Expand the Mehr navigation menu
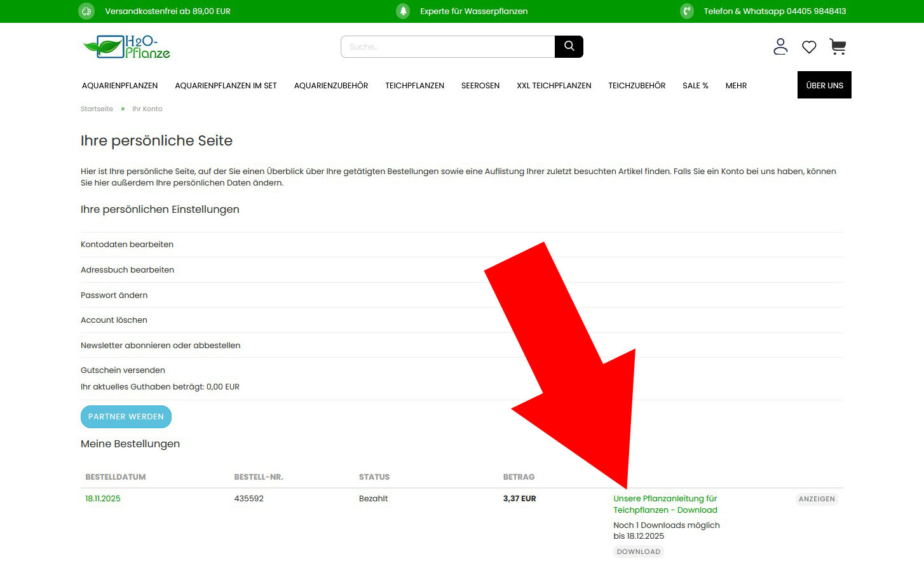This screenshot has height=568, width=924. coord(736,86)
